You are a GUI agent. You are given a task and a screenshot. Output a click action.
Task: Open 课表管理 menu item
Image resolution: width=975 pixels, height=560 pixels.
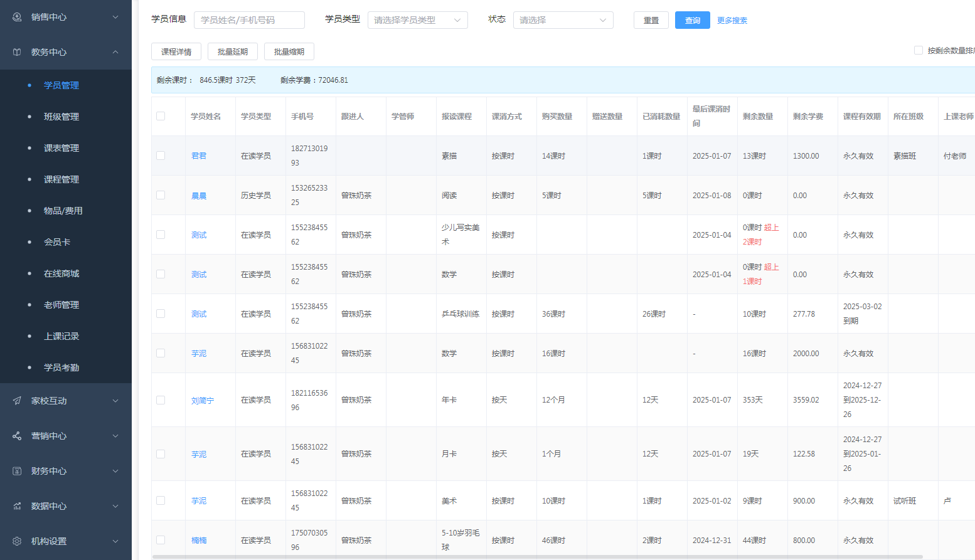tap(61, 148)
